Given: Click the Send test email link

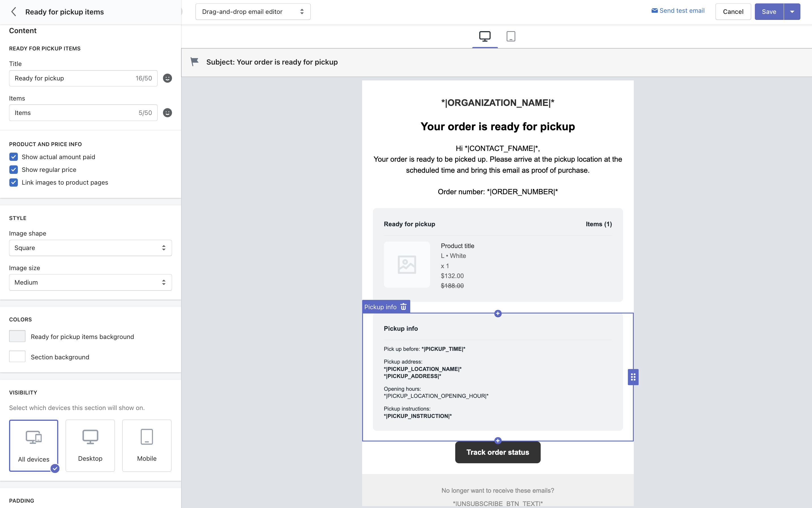Looking at the screenshot, I should pos(678,11).
